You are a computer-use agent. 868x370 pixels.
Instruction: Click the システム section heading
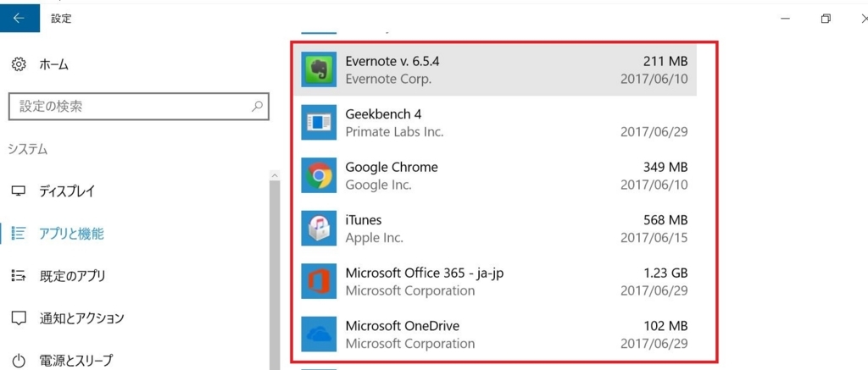click(28, 149)
